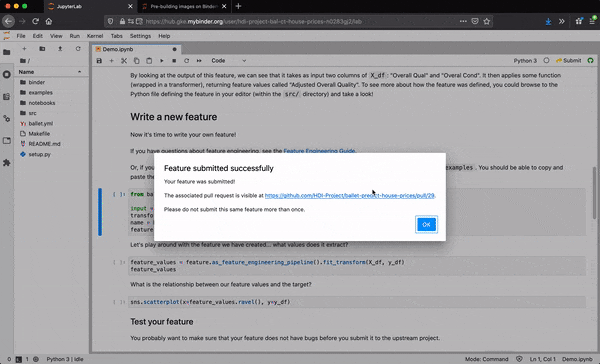Click the Submit button in notebook toolbar
Image resolution: width=600 pixels, height=364 pixels.
click(569, 60)
